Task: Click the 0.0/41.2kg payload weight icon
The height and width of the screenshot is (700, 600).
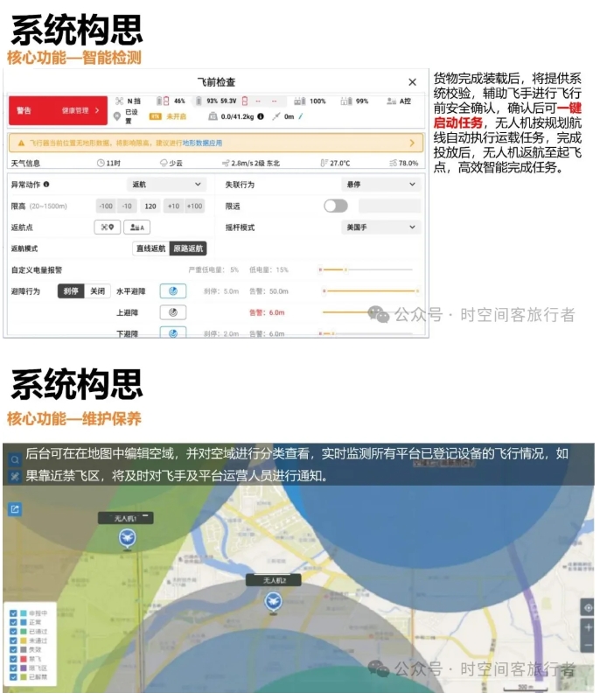Action: pos(213,116)
